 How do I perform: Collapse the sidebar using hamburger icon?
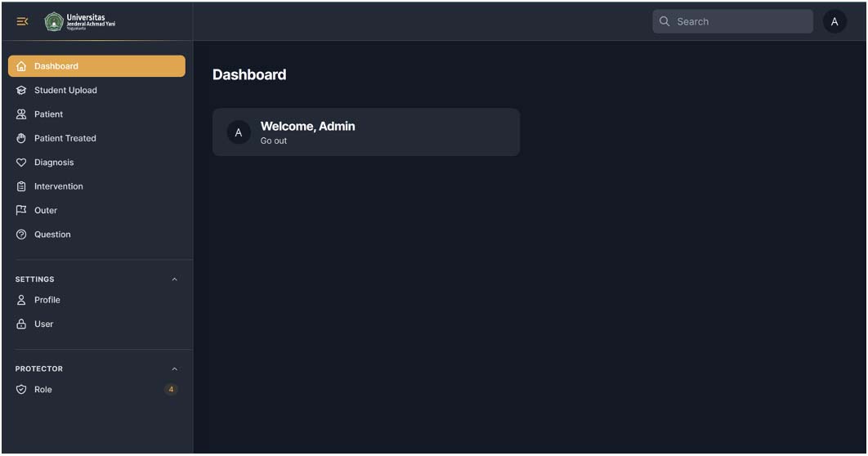click(22, 22)
